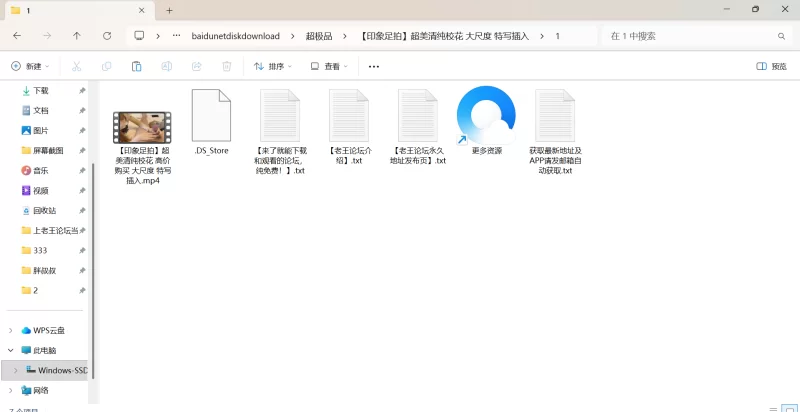Select the 【老王论坛介绍】.txt file
The height and width of the screenshot is (412, 800).
349,127
